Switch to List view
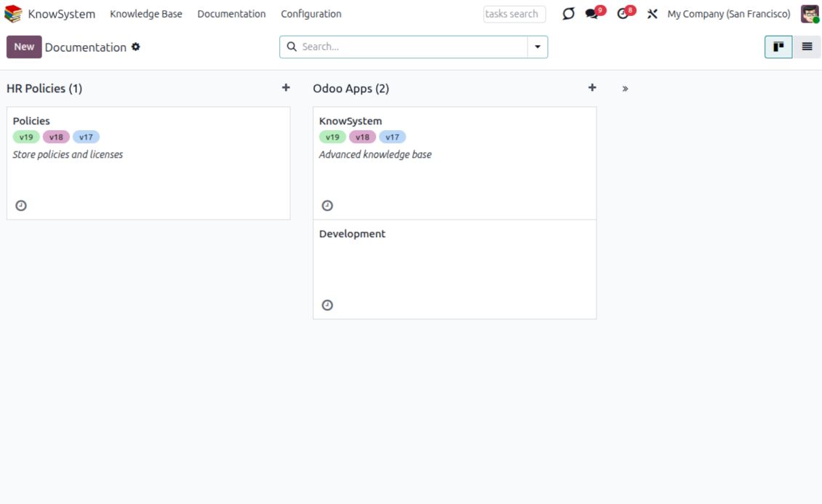Viewport: 822px width, 504px height. click(x=807, y=47)
